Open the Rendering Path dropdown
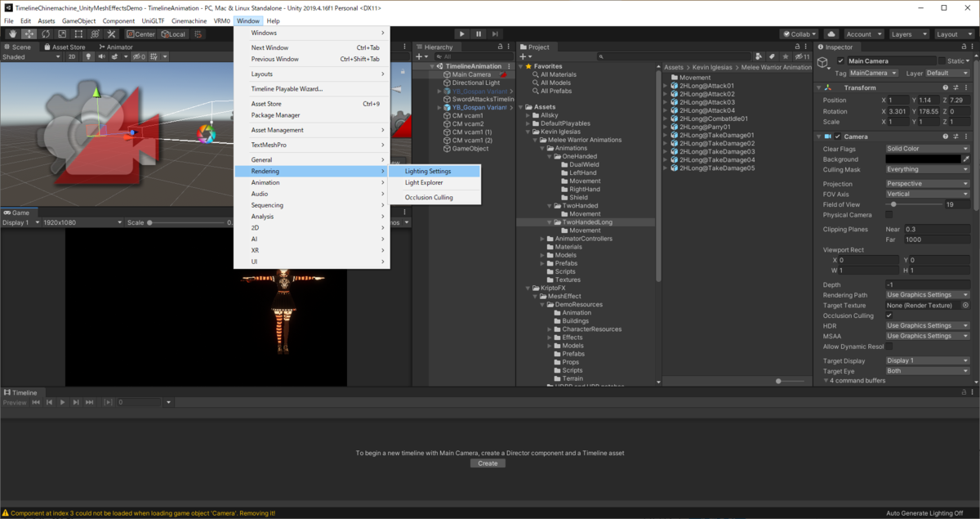The height and width of the screenshot is (519, 980). (928, 295)
